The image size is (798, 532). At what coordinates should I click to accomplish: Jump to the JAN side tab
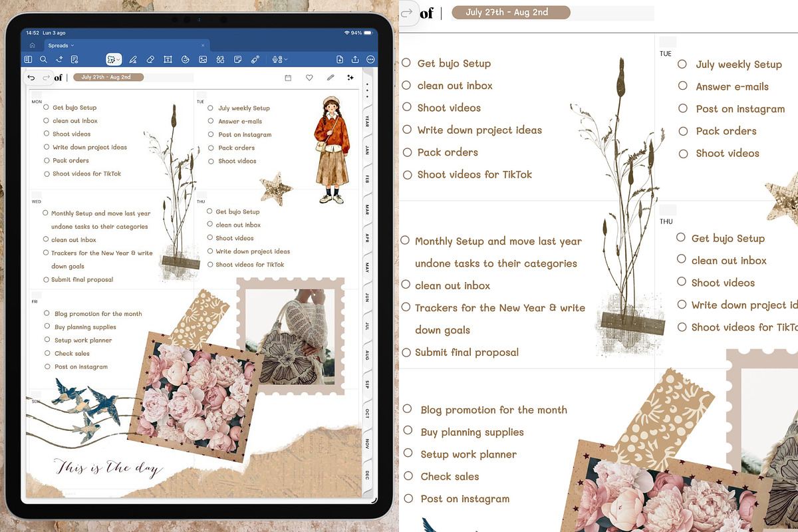[367, 151]
